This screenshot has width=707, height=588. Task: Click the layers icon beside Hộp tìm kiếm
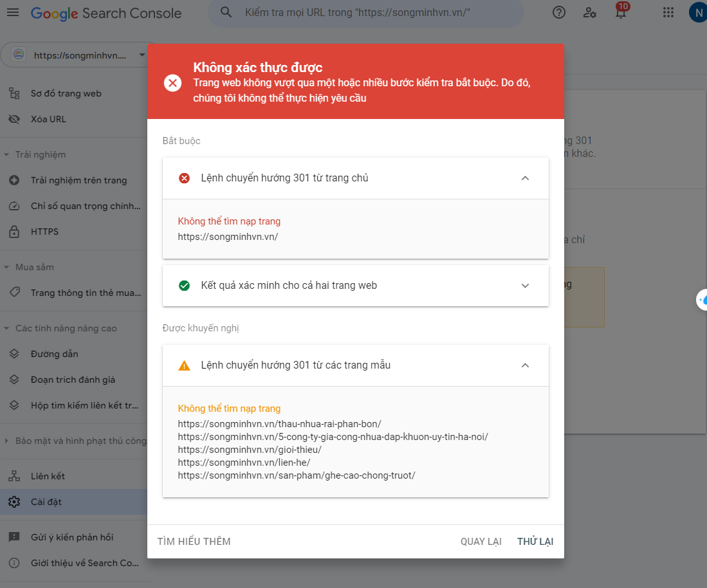click(x=14, y=405)
